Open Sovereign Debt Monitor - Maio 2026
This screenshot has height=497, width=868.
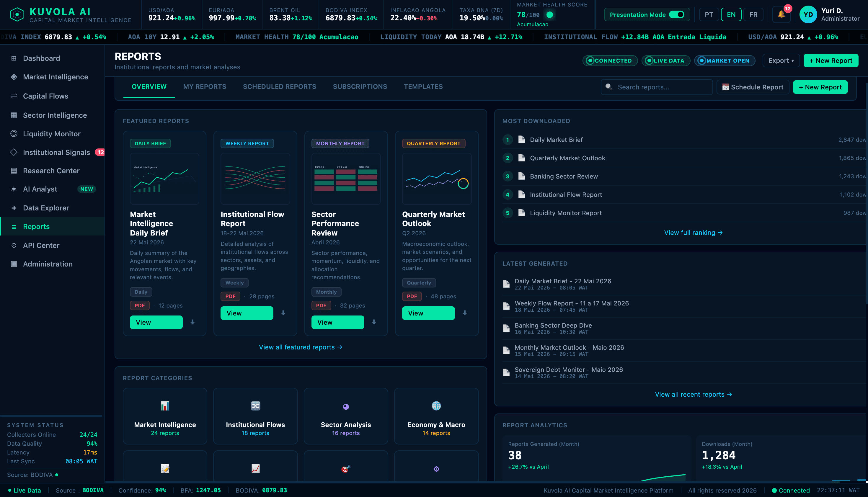684,373
